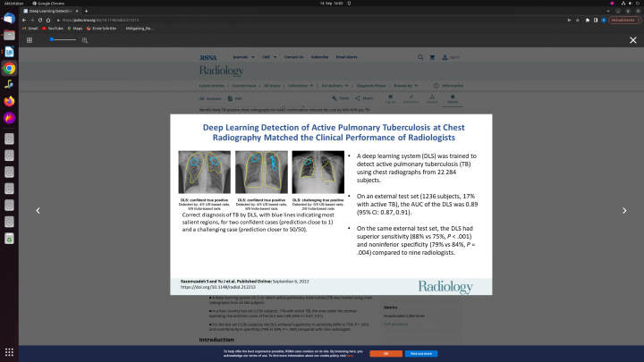The image size is (644, 362).
Task: Open the Maps bookmark
Action: (x=75, y=29)
